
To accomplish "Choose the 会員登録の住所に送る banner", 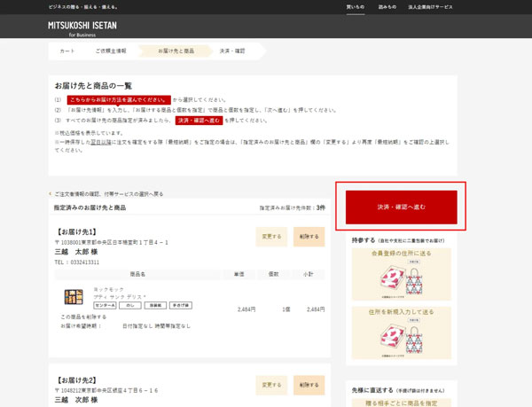I will 401,274.
